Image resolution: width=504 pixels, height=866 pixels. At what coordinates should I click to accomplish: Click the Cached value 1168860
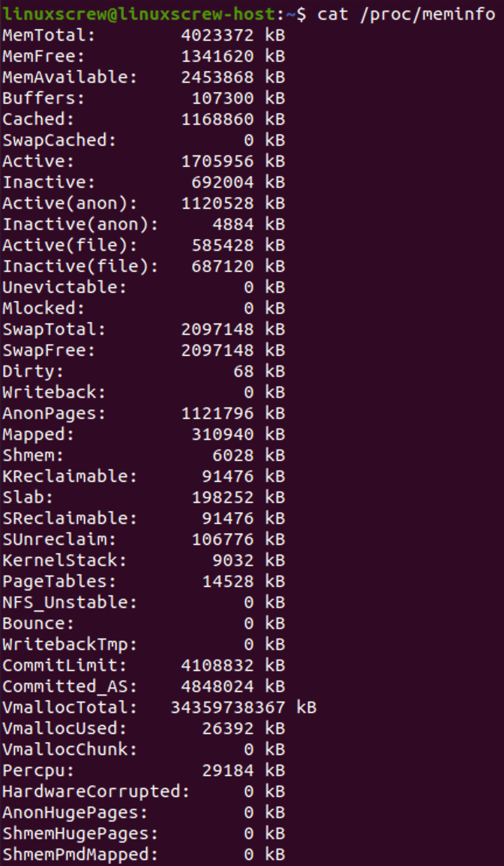pos(218,119)
